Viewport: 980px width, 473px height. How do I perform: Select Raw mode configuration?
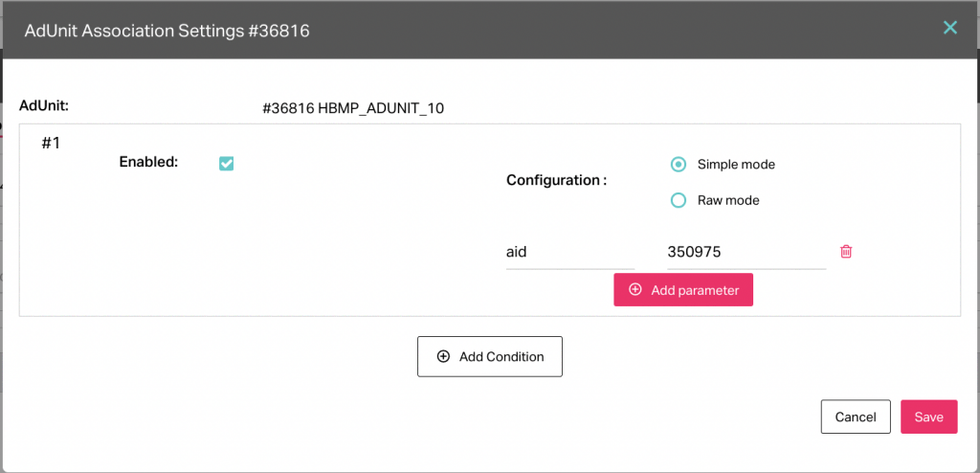pyautogui.click(x=679, y=200)
